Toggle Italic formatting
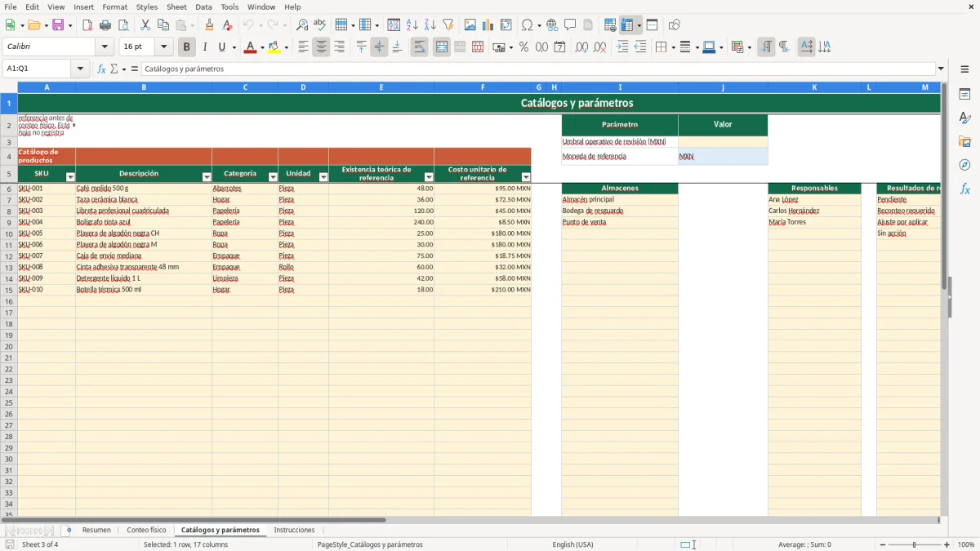Image resolution: width=980 pixels, height=551 pixels. pos(204,47)
